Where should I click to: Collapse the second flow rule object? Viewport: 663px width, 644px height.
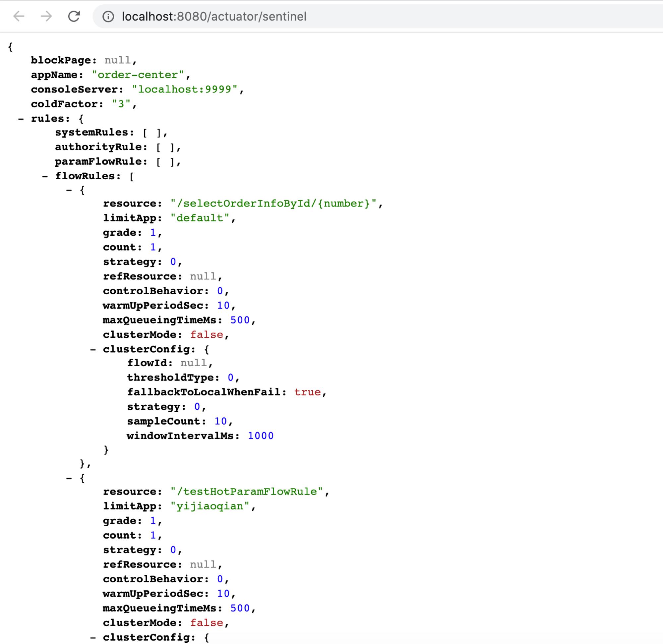[69, 478]
